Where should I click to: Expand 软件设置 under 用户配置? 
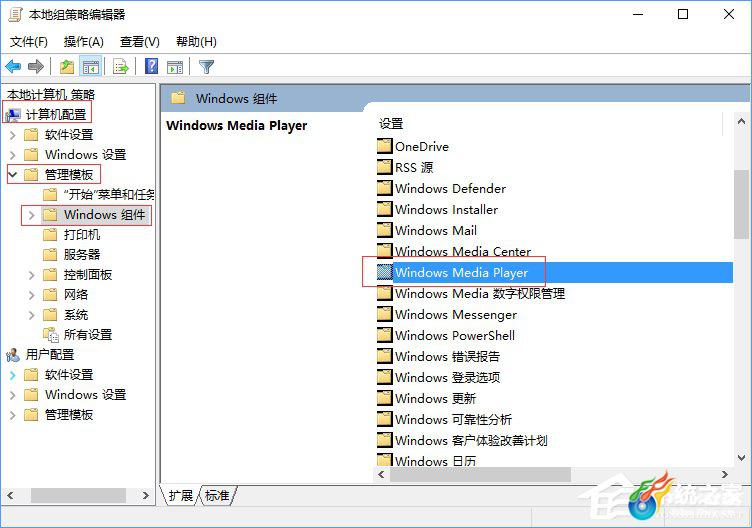[x=13, y=375]
